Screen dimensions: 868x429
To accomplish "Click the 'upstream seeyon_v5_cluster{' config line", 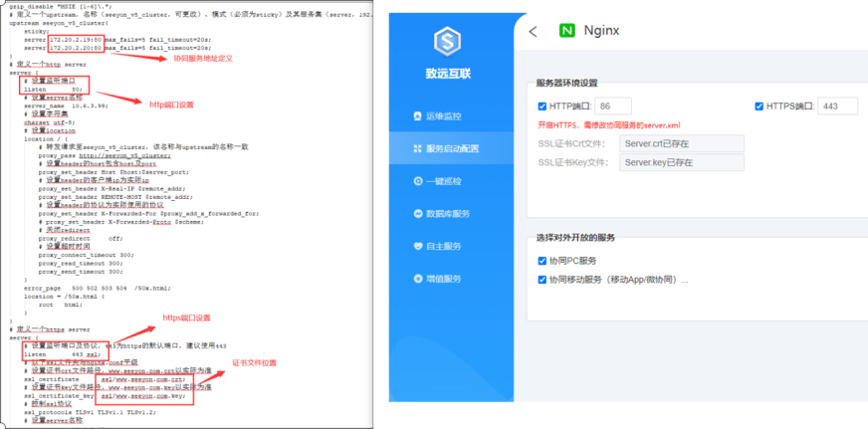I will (x=60, y=24).
